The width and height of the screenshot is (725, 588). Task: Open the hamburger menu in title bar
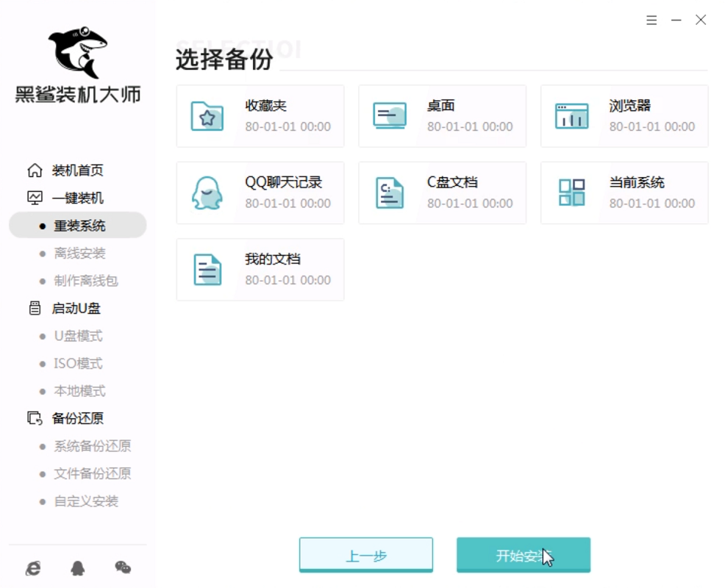[x=651, y=20]
